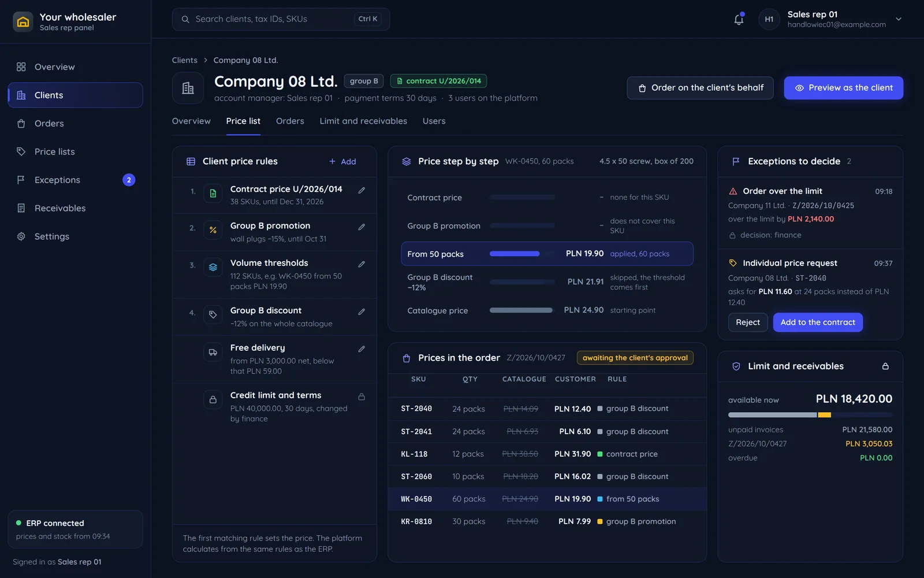Click the percent icon of Group B promotion
The width and height of the screenshot is (924, 578).
point(213,230)
